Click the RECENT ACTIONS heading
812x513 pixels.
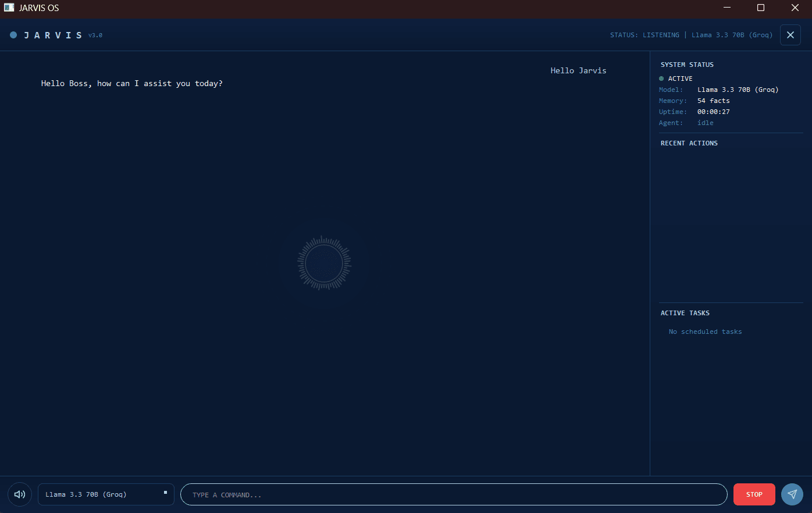coord(689,143)
